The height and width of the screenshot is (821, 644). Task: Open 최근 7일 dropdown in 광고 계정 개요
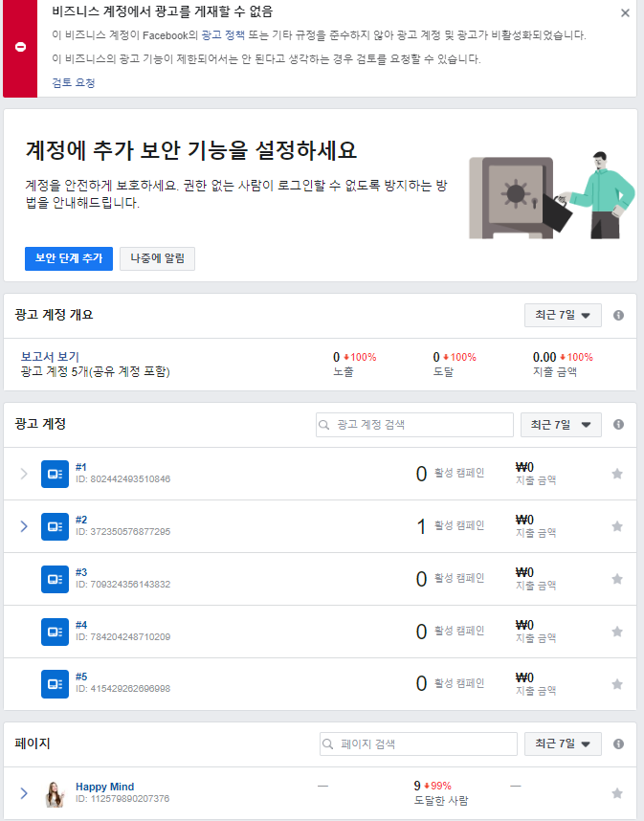pos(563,315)
